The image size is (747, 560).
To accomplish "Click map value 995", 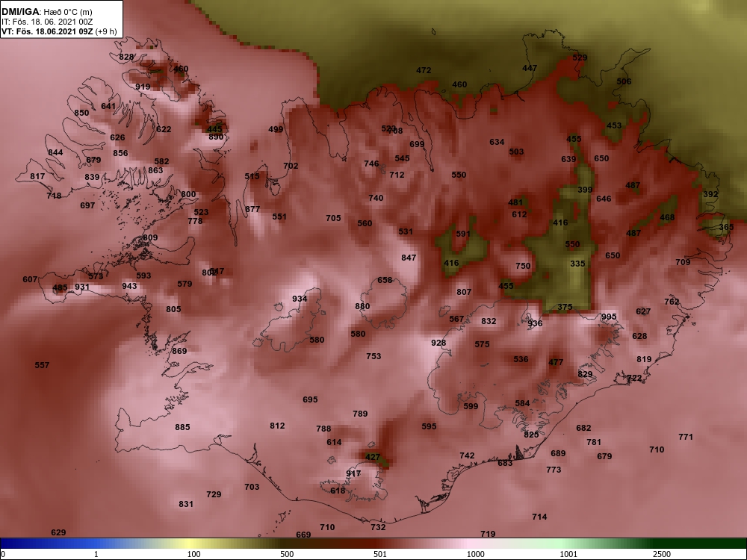I will click(x=609, y=317).
